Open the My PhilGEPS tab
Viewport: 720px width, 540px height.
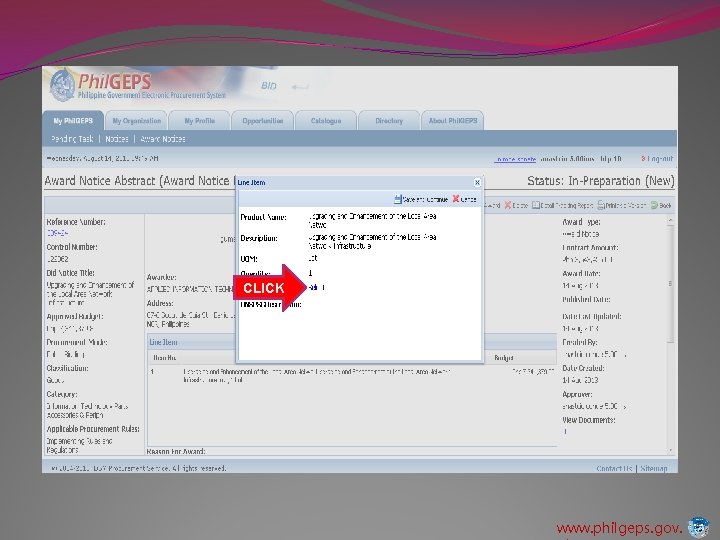click(x=73, y=121)
